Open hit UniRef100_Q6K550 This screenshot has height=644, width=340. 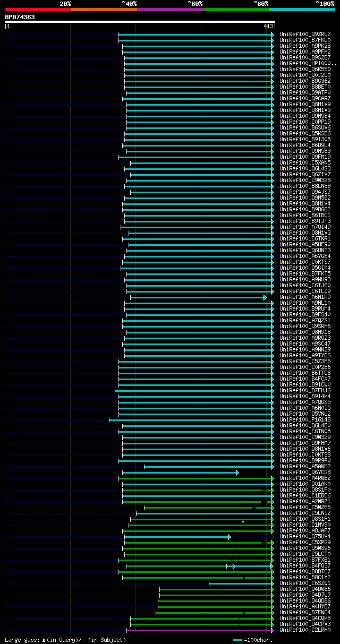(305, 69)
